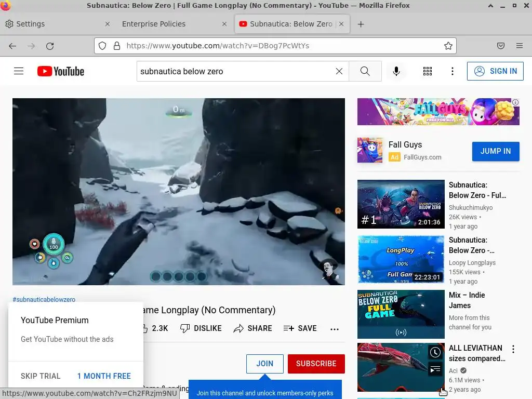Click the JUMP IN ad button

click(x=496, y=151)
